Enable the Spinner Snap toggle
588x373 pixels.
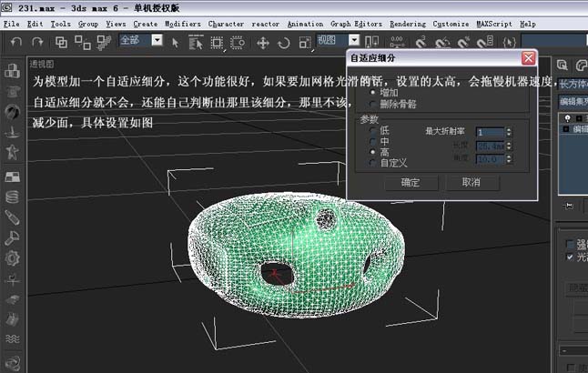[x=485, y=42]
